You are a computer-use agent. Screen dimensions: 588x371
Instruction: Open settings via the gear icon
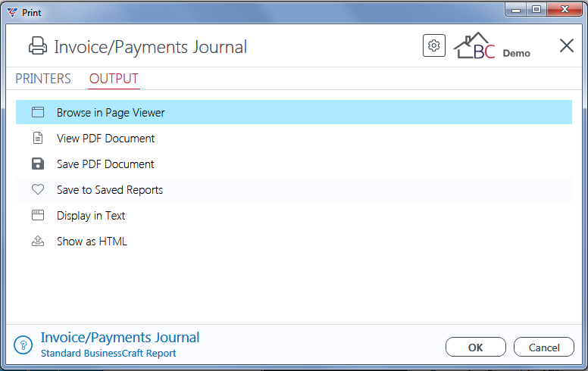pyautogui.click(x=434, y=45)
